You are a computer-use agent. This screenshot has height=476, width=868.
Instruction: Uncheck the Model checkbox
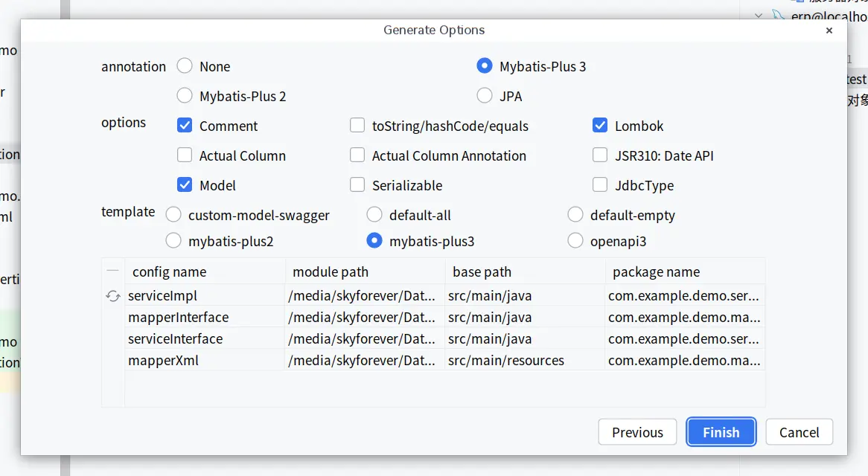185,185
